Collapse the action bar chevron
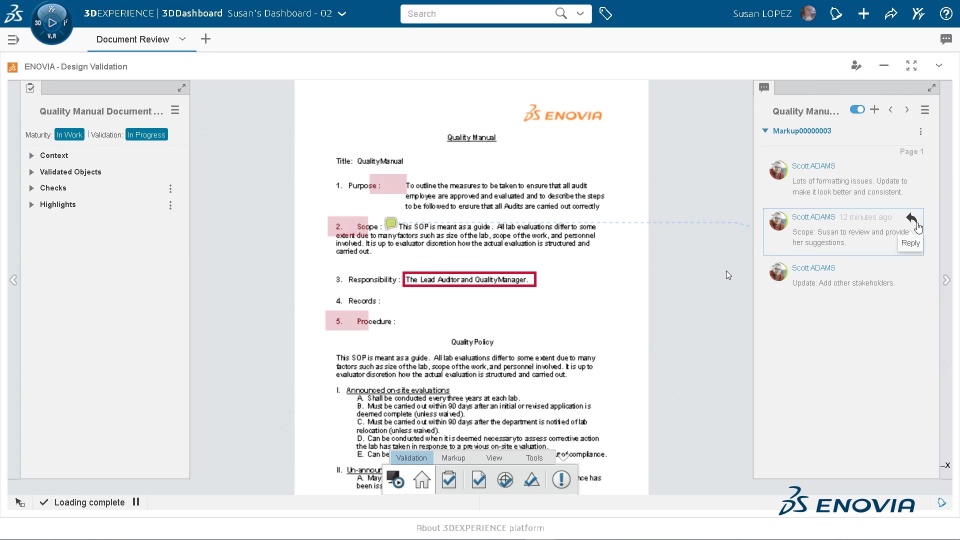Screen dimensions: 960x540 point(563,456)
